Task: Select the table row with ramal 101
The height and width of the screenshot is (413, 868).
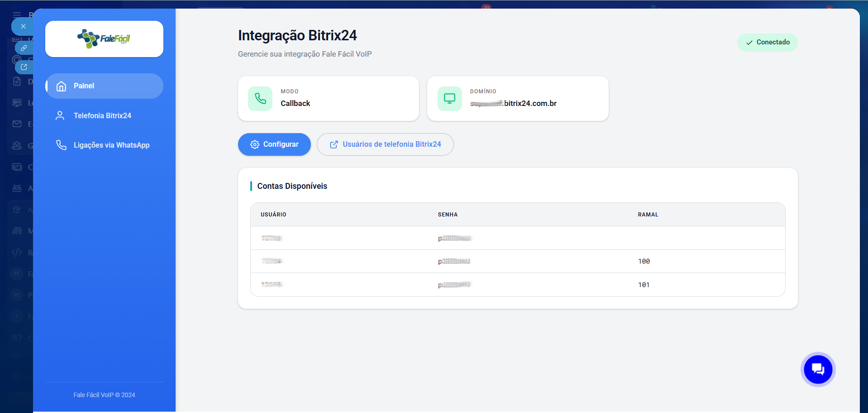Action: click(x=517, y=285)
